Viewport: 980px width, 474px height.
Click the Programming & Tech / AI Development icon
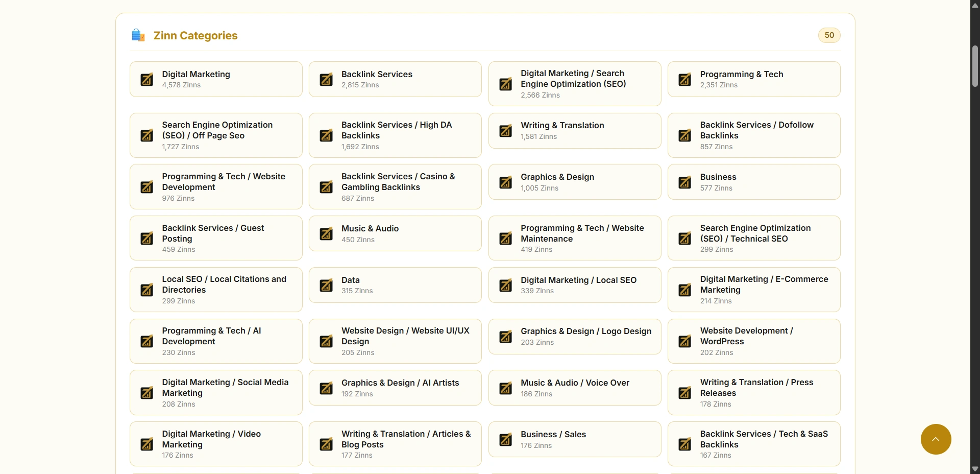tap(147, 342)
